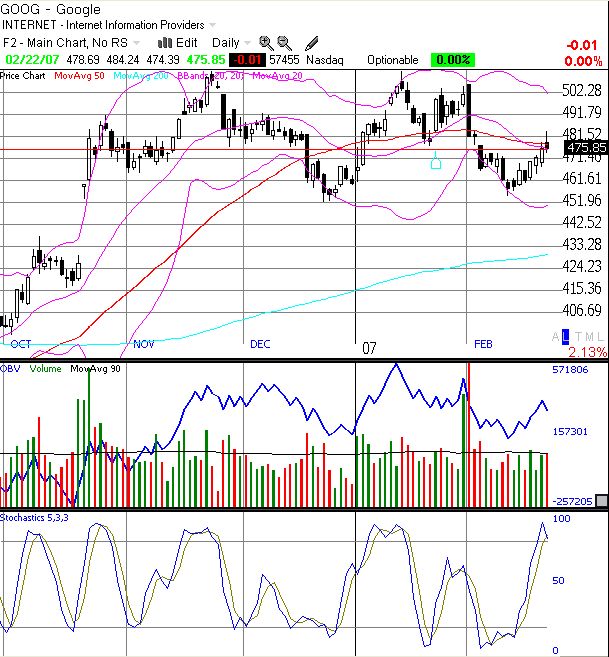
Task: Click the 571806 OBV axis value
Action: pos(570,370)
